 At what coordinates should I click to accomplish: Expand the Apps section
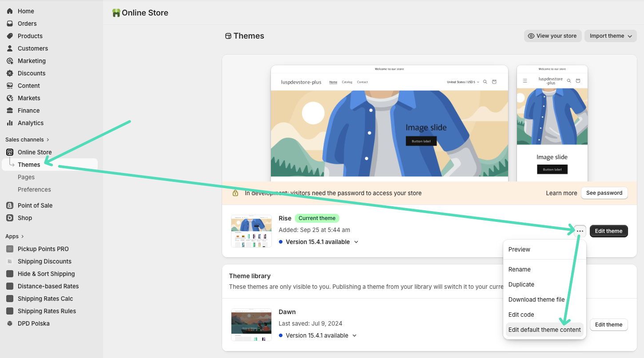pos(13,236)
